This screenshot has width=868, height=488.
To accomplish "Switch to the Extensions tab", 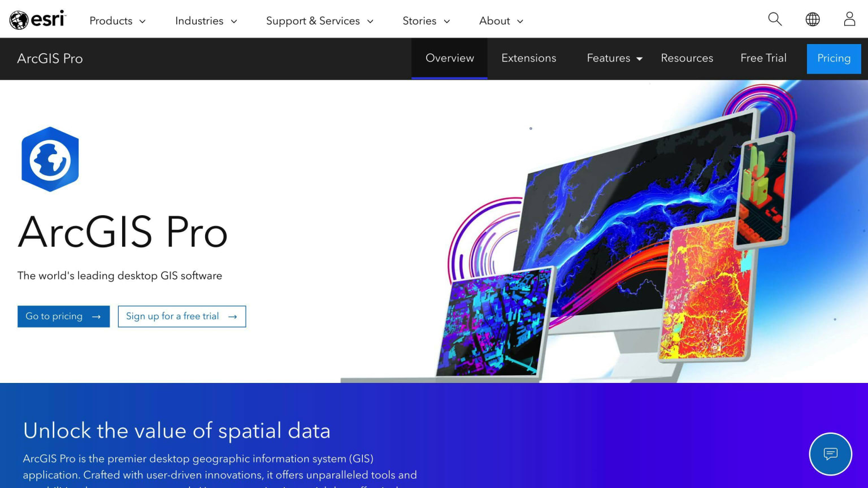I will pos(529,58).
